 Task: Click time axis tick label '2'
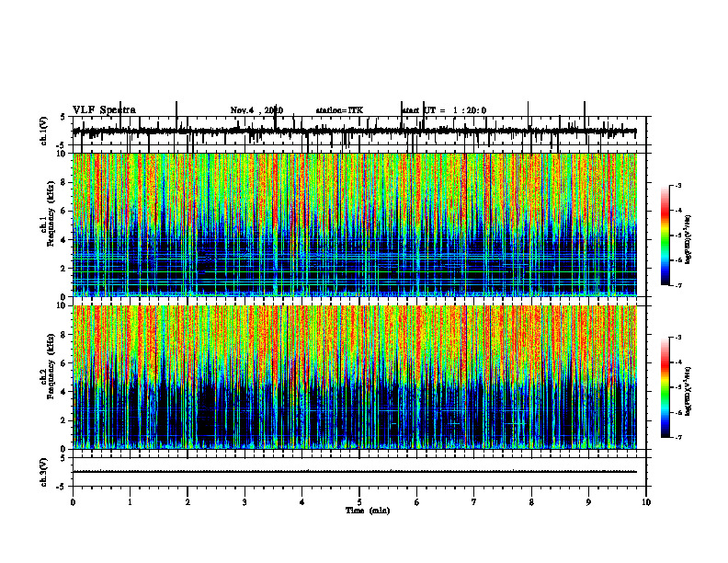click(x=188, y=502)
